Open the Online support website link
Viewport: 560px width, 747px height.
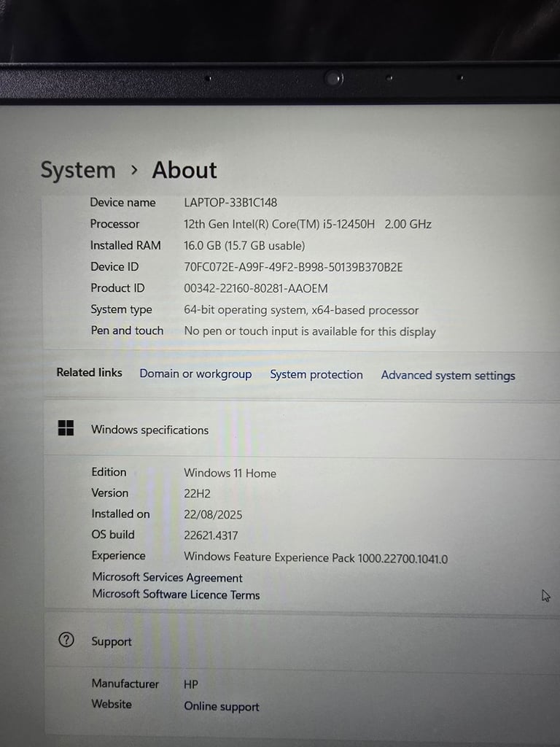click(222, 706)
